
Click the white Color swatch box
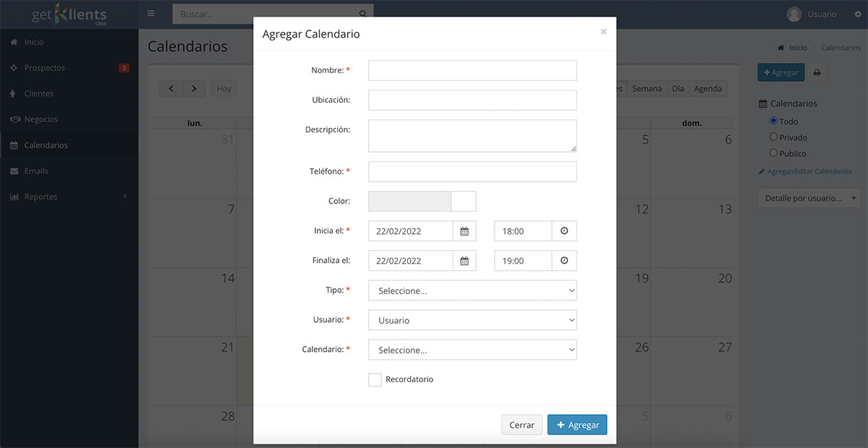(464, 201)
